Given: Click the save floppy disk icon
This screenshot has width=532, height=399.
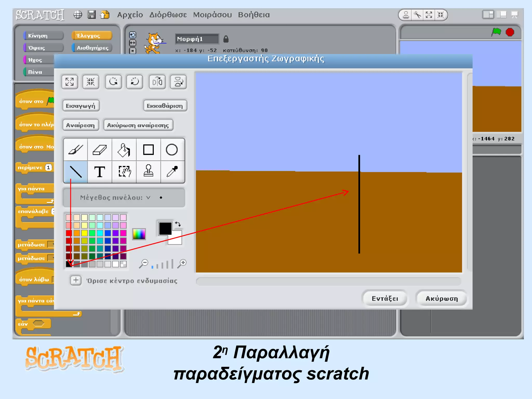Looking at the screenshot, I should point(91,15).
